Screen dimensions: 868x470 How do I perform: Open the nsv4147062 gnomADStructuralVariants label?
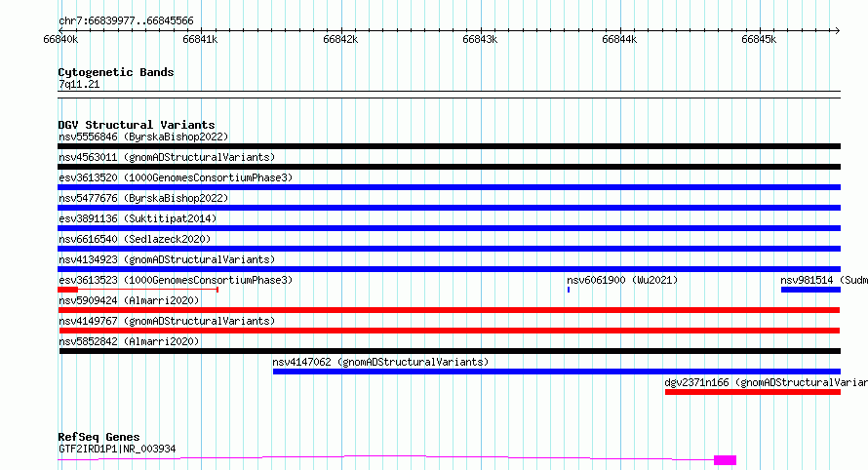click(x=380, y=362)
